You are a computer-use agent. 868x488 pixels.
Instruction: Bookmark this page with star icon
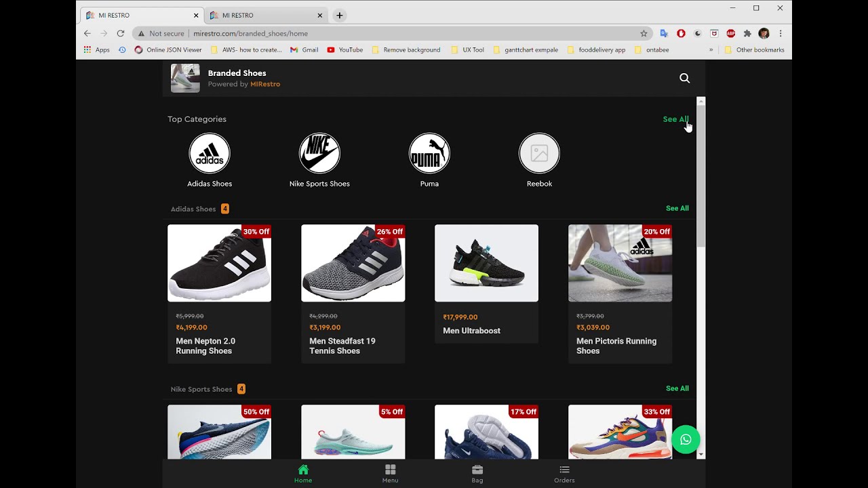pos(644,33)
